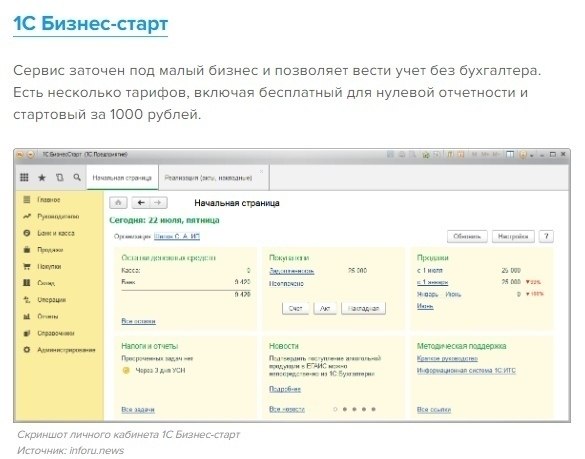Click the Июнь link under Продажи
This screenshot has height=459, width=585.
click(425, 306)
